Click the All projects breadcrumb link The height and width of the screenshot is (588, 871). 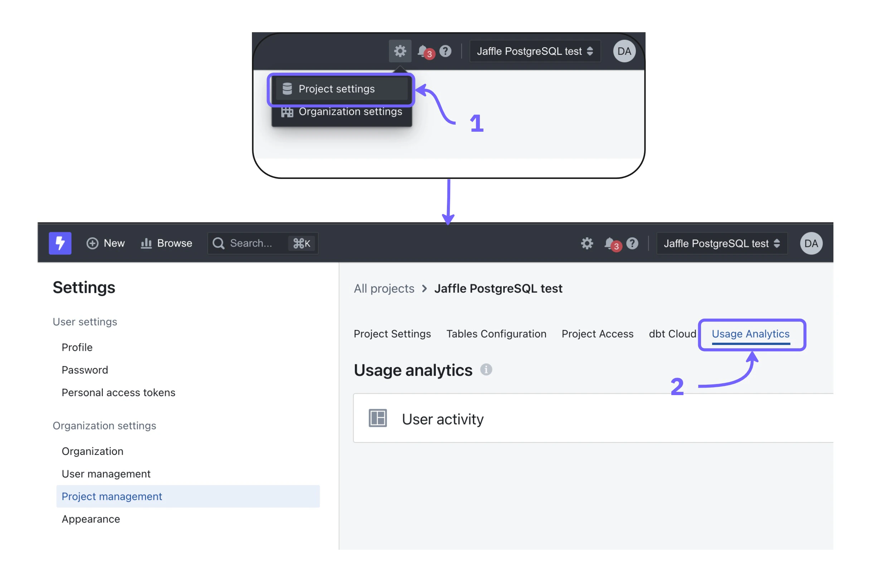pos(384,288)
